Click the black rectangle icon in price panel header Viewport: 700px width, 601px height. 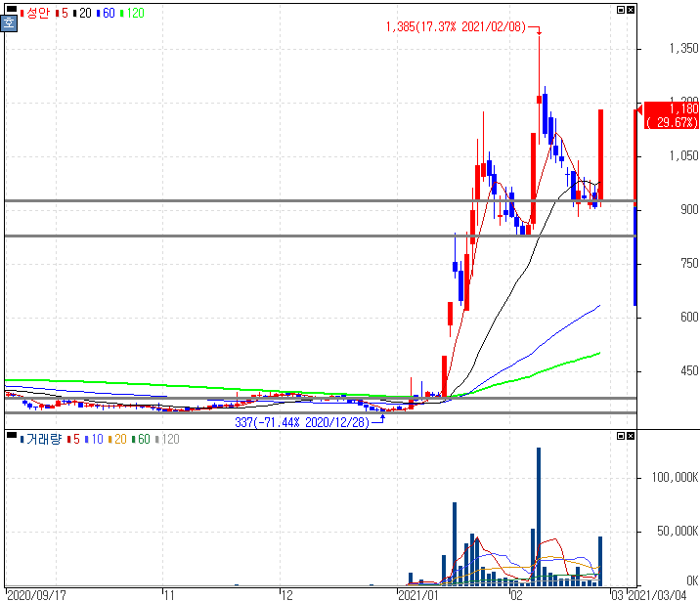click(x=11, y=9)
